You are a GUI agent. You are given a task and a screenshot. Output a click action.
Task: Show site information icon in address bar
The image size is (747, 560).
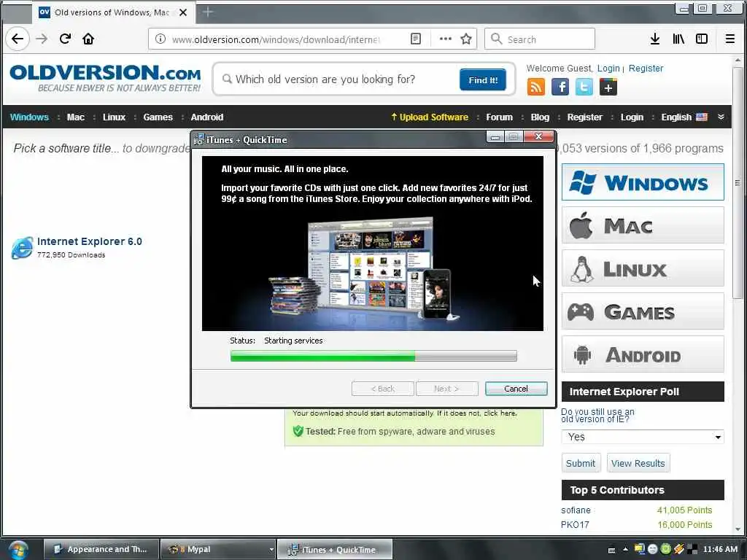(160, 39)
